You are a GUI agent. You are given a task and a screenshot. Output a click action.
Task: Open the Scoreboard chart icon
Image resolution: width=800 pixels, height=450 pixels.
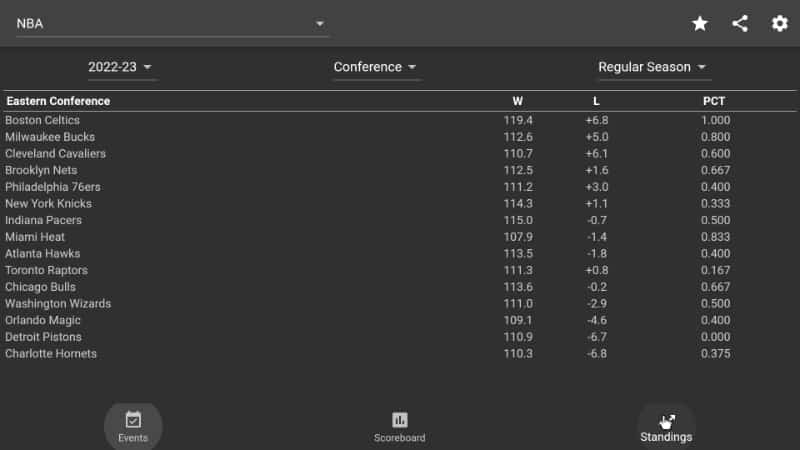(399, 420)
